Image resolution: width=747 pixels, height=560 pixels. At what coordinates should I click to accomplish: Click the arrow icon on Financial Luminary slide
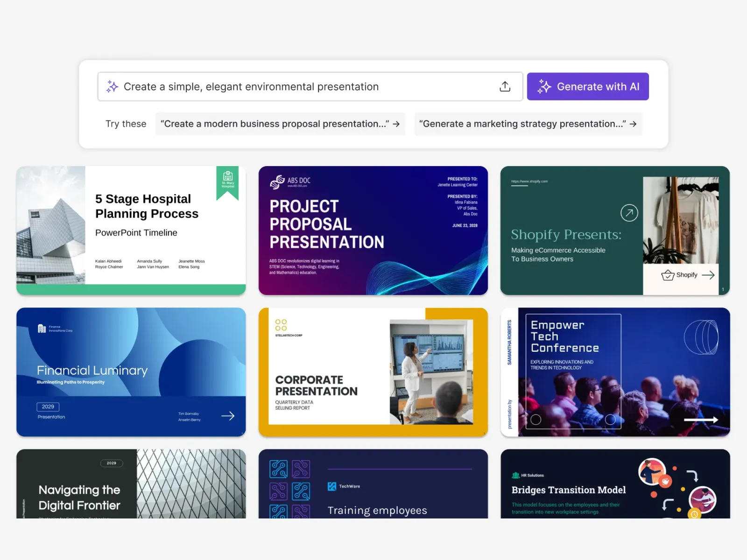pos(228,416)
